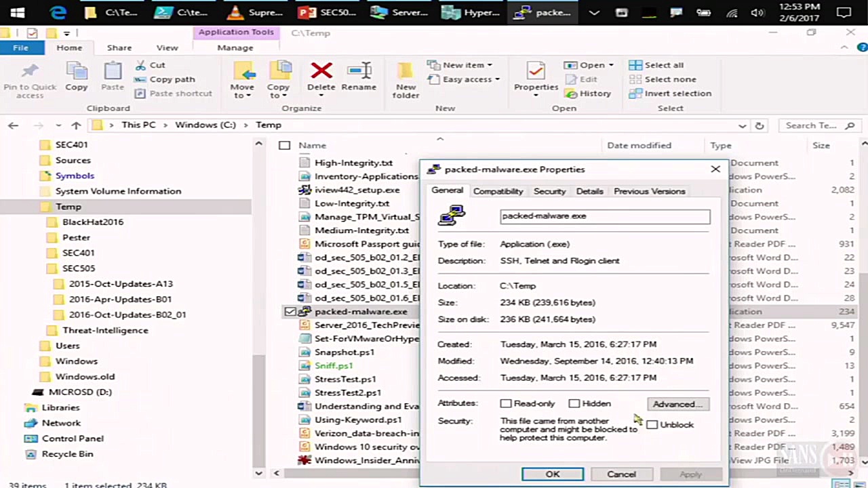This screenshot has width=868, height=488.
Task: Click the History icon in the Open group
Action: pyautogui.click(x=571, y=94)
